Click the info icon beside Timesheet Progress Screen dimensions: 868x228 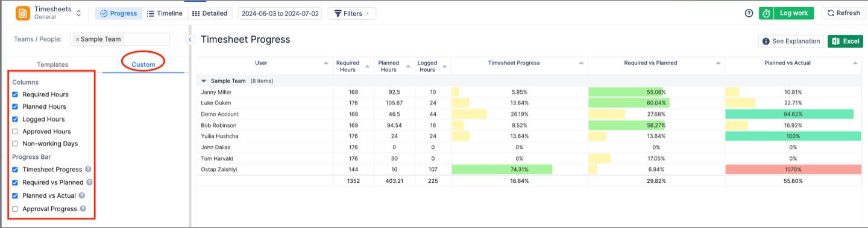[88, 170]
